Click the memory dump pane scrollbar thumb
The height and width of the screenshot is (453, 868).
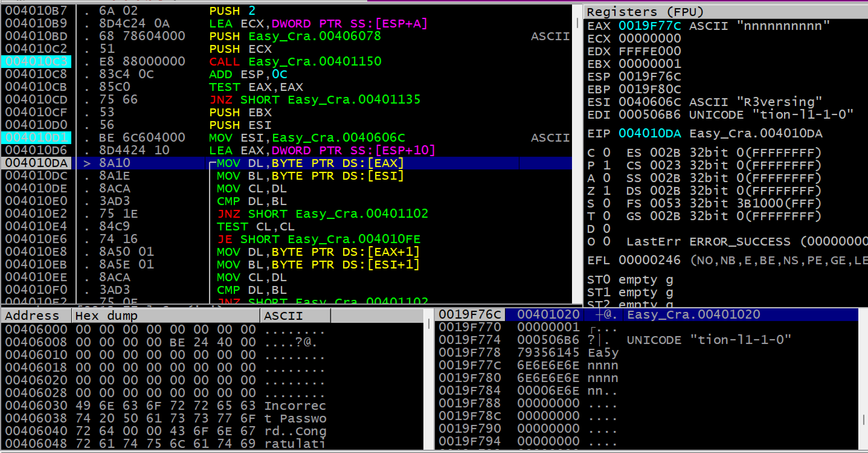pos(429,324)
